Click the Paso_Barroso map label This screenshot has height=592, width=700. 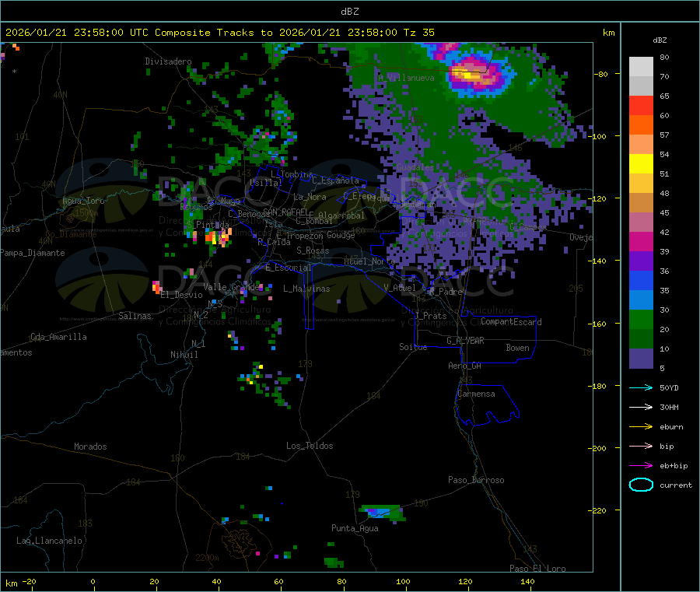click(476, 480)
